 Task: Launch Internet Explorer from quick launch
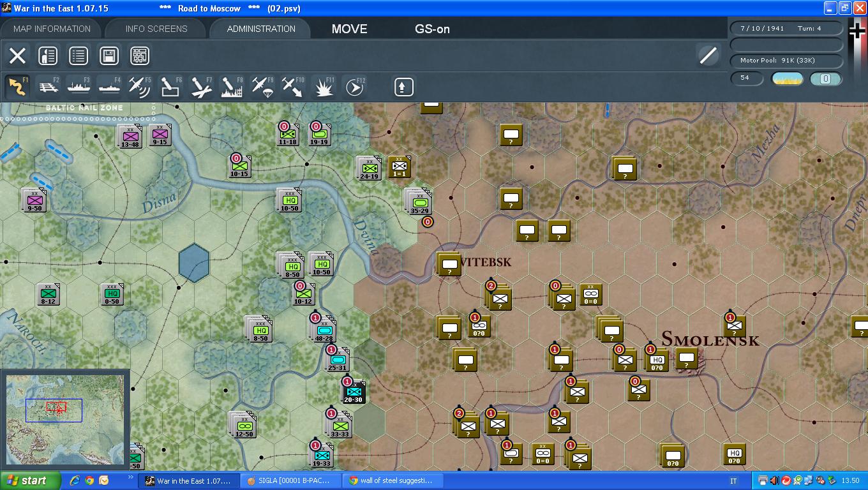click(75, 480)
